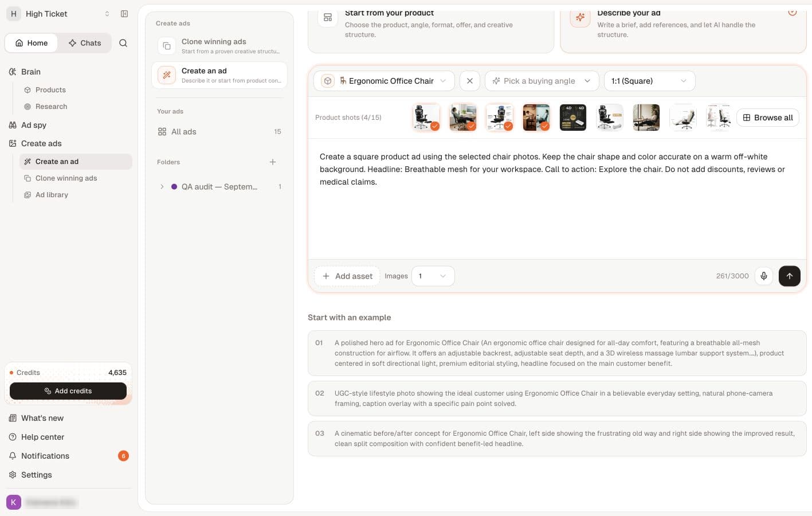Open the 1:1 (Square) aspect ratio dropdown
Viewport: 812px width, 516px height.
pyautogui.click(x=649, y=81)
